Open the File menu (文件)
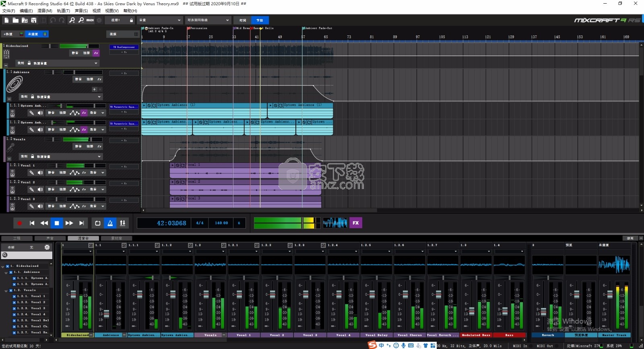 (8, 11)
